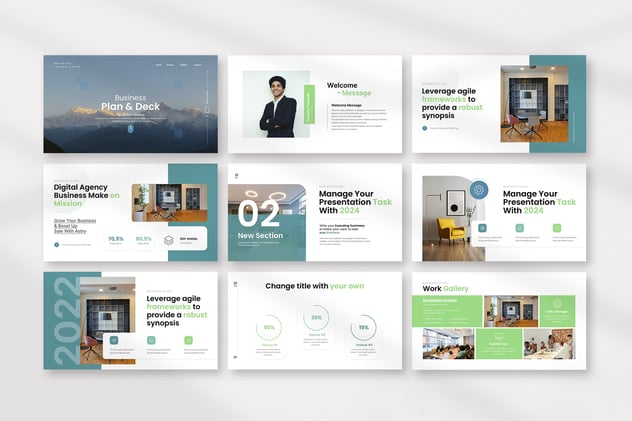
Task: Click the mouse scroll icon on cover slide
Action: pos(131,128)
